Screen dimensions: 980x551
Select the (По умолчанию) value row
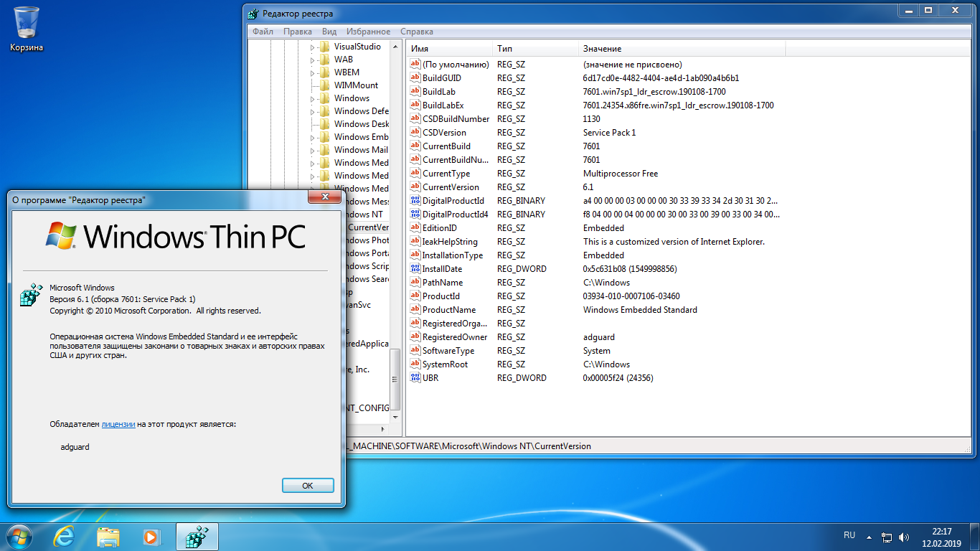(595, 64)
